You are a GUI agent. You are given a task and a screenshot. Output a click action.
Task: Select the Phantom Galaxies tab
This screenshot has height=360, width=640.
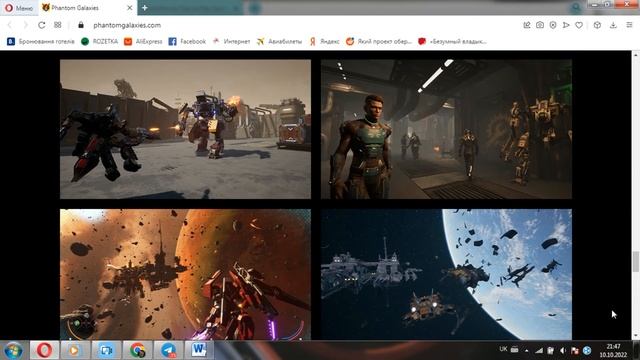click(x=88, y=8)
